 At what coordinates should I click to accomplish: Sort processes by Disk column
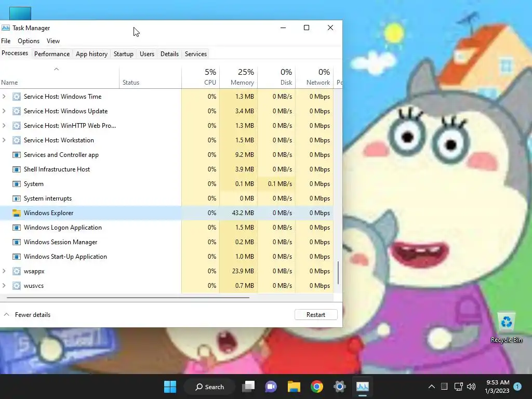point(276,77)
